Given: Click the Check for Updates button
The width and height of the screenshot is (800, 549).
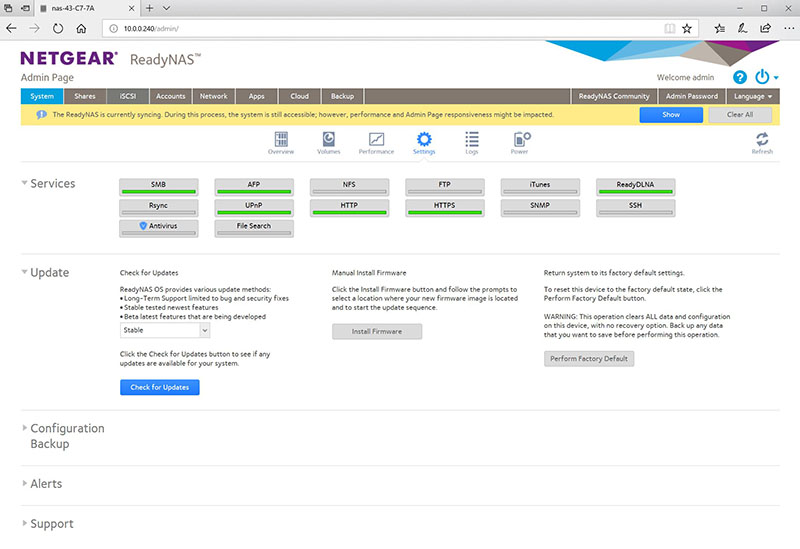Looking at the screenshot, I should [159, 387].
